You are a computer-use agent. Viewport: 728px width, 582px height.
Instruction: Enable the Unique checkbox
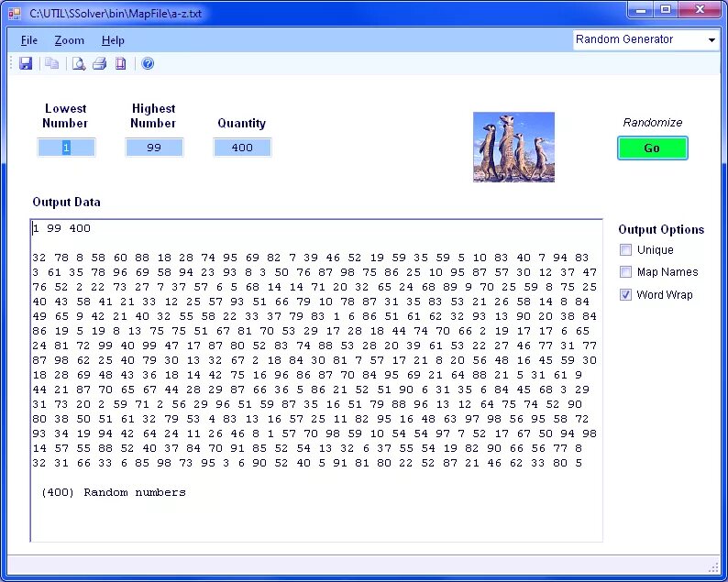[x=625, y=249]
